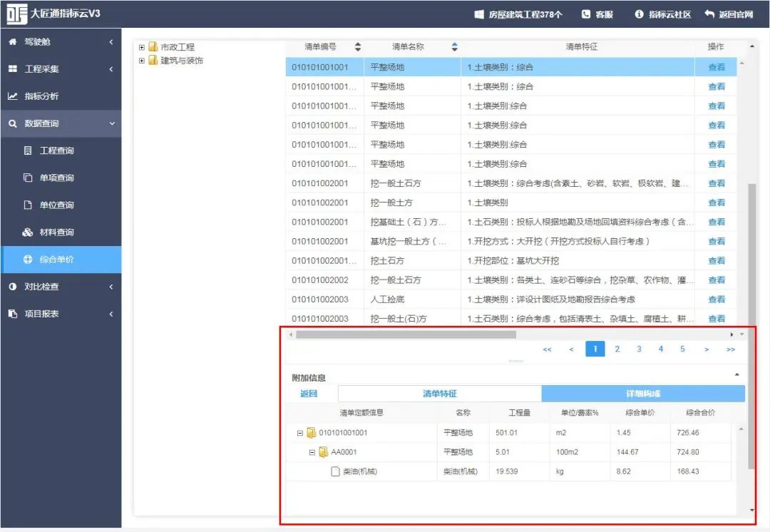
Task: Jump to first page button
Action: click(x=547, y=349)
